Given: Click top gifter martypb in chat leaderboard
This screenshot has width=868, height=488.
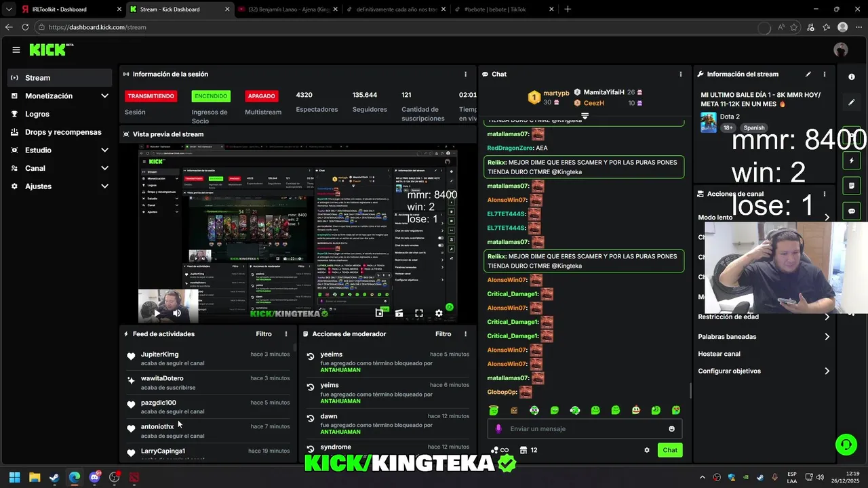Looking at the screenshot, I should tap(556, 93).
